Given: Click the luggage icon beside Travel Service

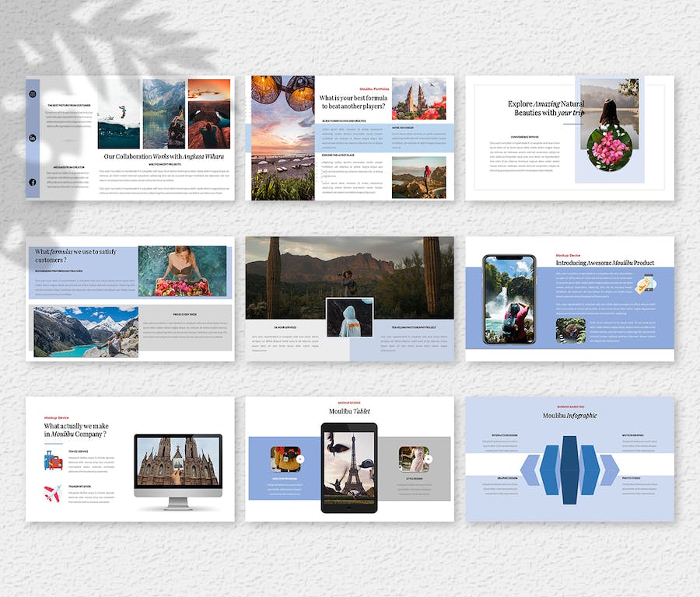Looking at the screenshot, I should tap(53, 459).
